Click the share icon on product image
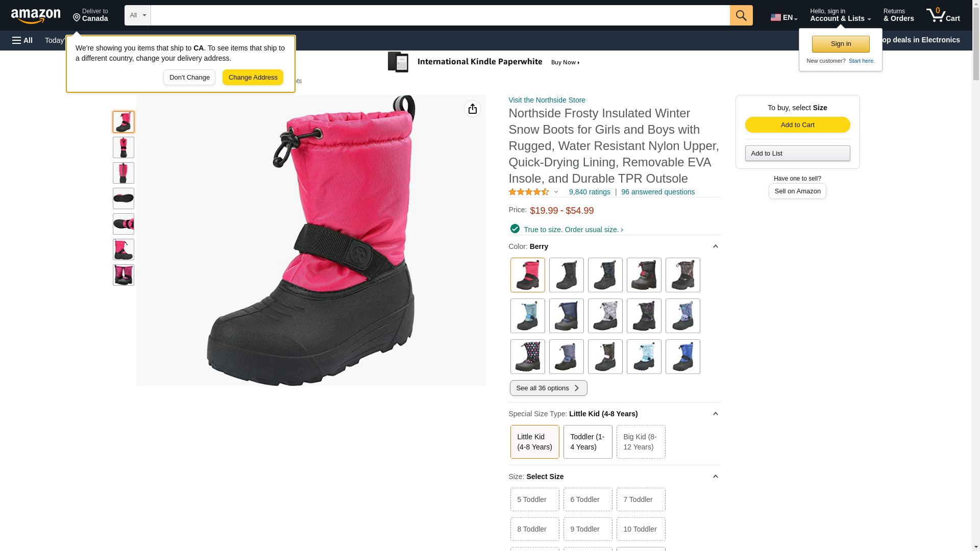Image resolution: width=980 pixels, height=551 pixels. point(473,109)
